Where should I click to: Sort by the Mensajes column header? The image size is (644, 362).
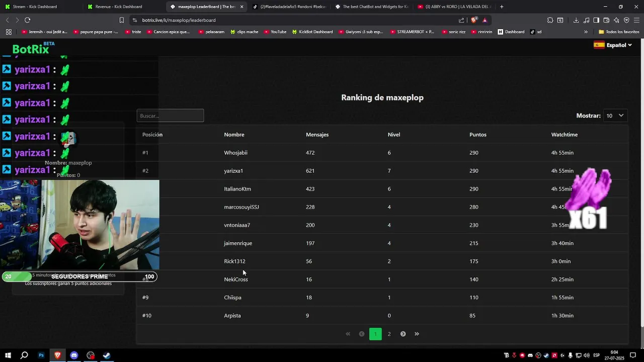coord(317,135)
